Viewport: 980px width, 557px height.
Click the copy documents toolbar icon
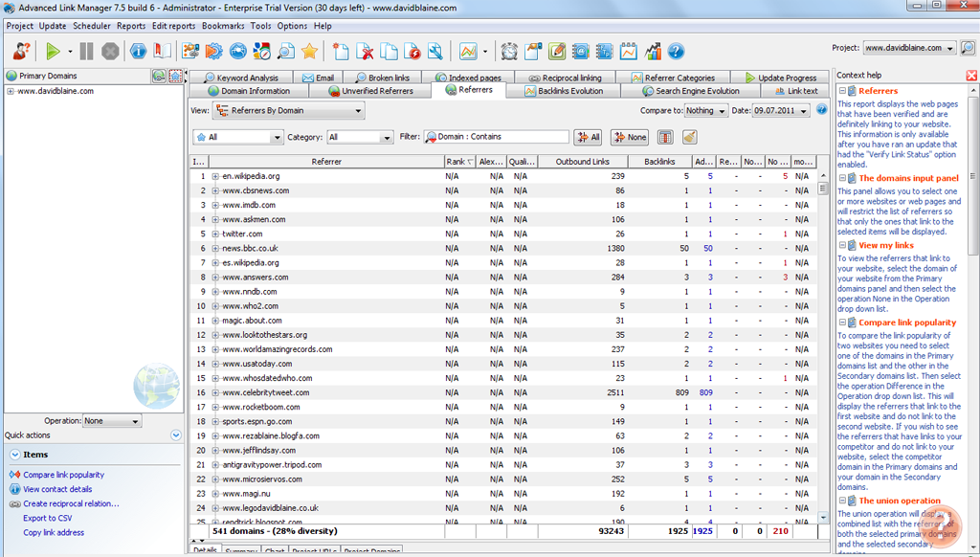pos(389,52)
